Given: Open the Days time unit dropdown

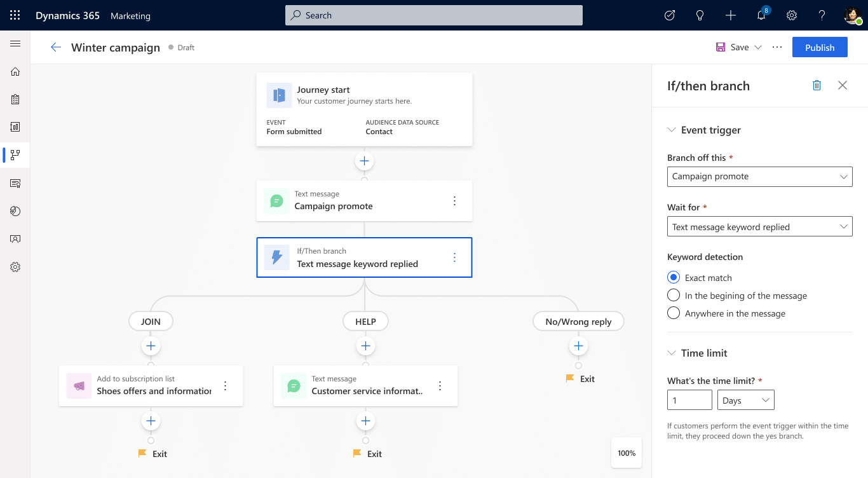Looking at the screenshot, I should [x=745, y=400].
